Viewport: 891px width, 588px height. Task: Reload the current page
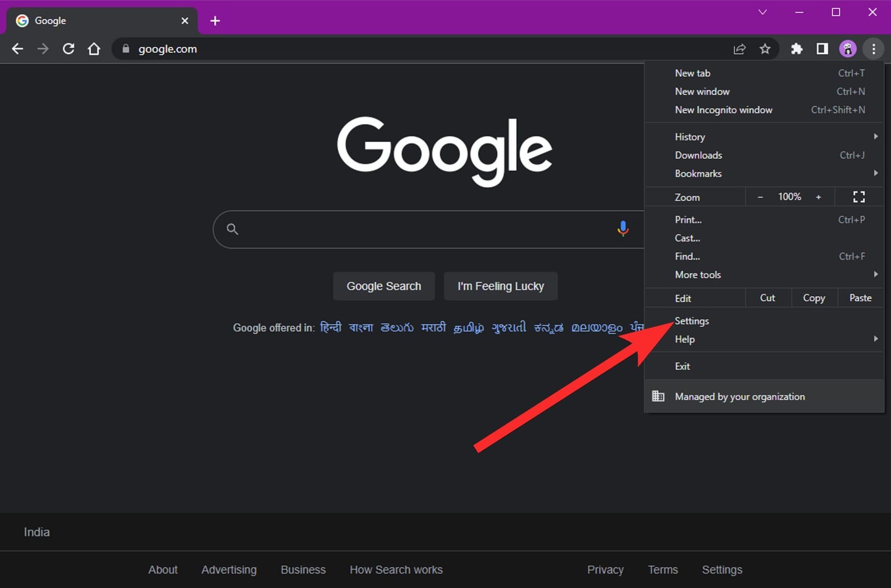(x=68, y=49)
